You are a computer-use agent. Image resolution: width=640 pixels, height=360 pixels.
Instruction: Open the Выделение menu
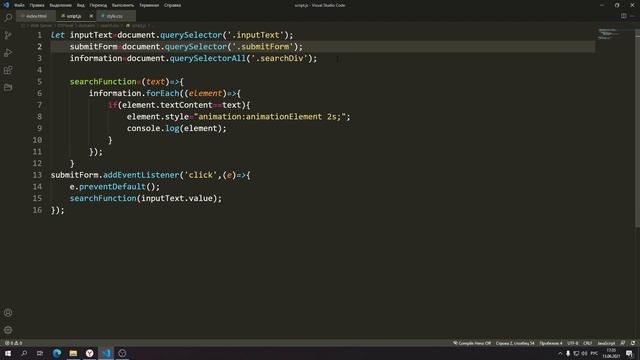tap(60, 5)
